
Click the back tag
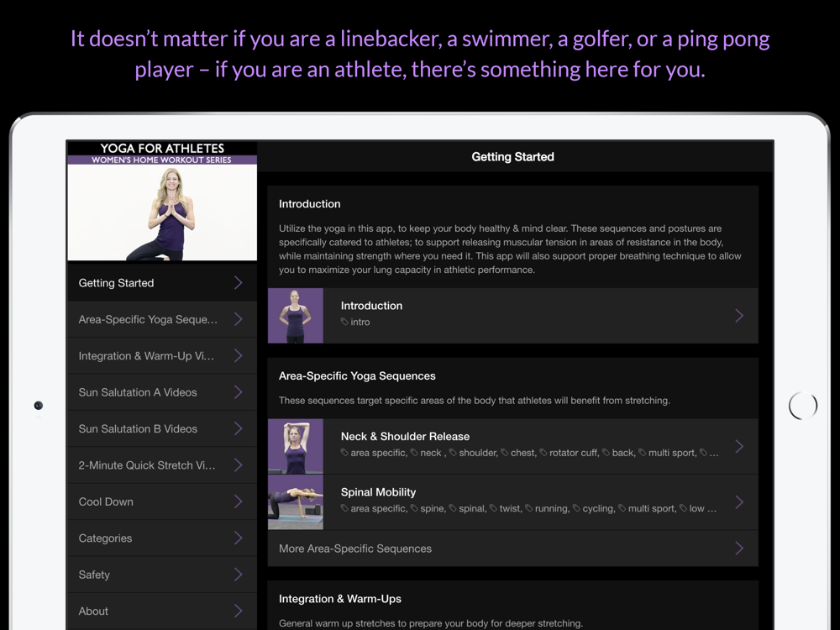[619, 453]
